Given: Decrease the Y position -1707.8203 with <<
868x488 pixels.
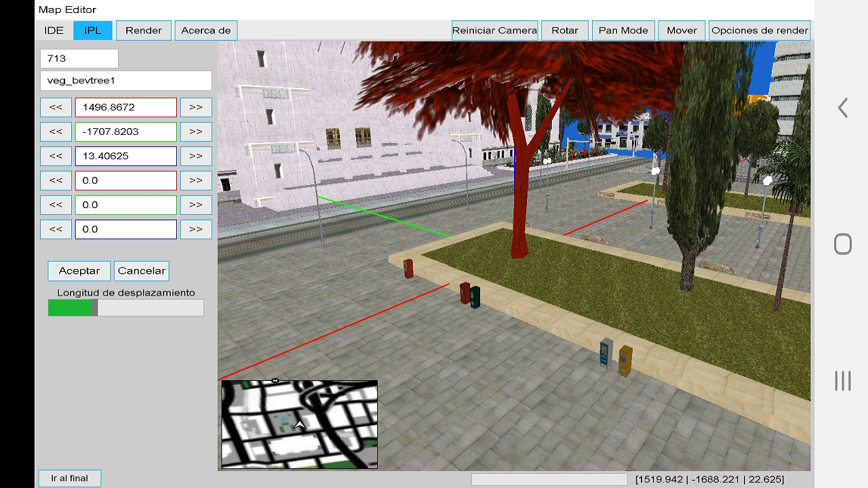Looking at the screenshot, I should click(56, 131).
